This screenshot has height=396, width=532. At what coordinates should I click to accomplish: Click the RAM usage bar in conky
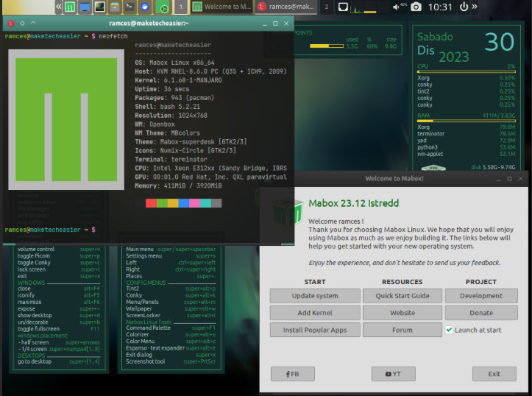click(467, 121)
